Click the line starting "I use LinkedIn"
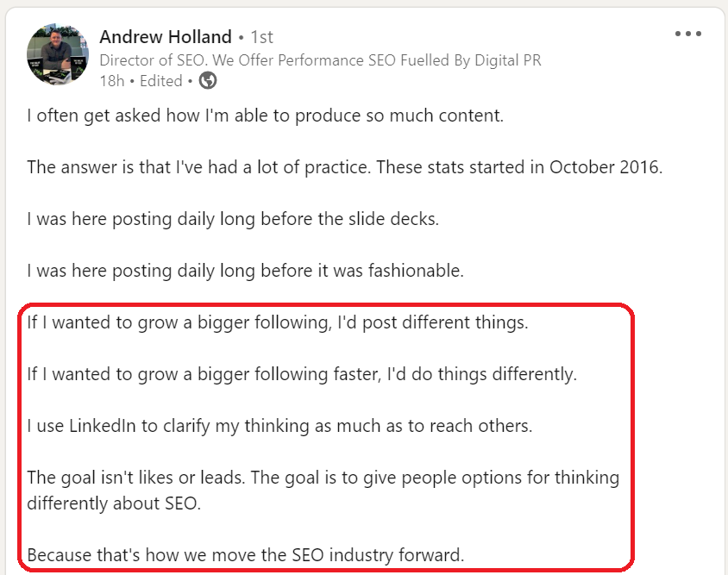728x575 pixels. point(279,426)
